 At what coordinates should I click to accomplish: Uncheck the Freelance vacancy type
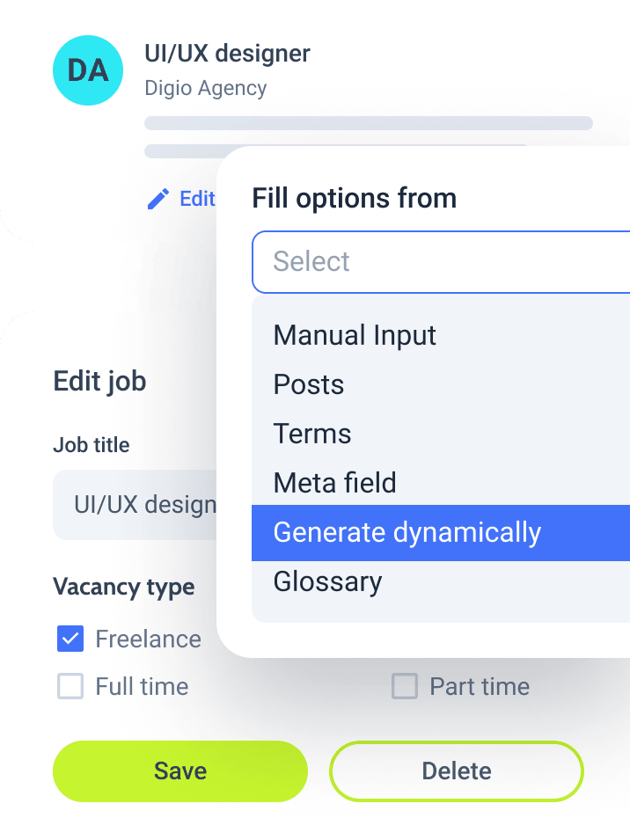tap(70, 639)
